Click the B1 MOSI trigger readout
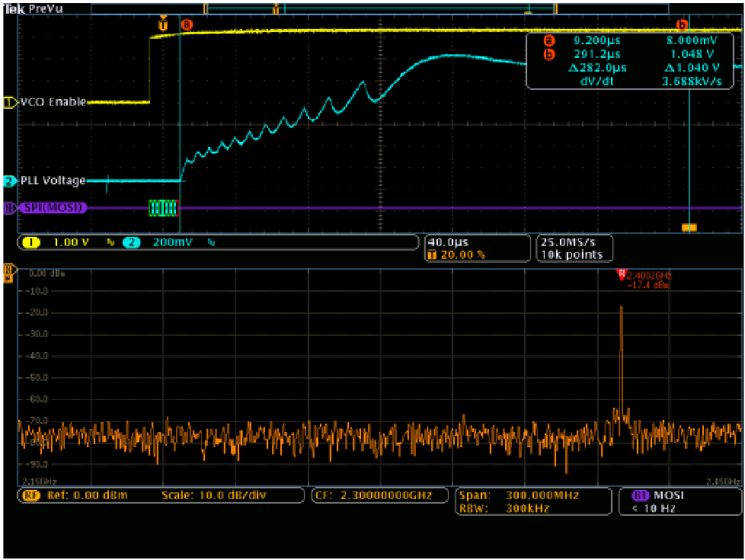 678,500
